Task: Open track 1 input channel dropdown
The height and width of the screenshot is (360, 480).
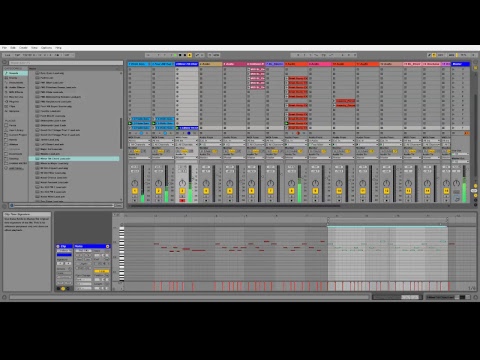Action: [x=139, y=144]
